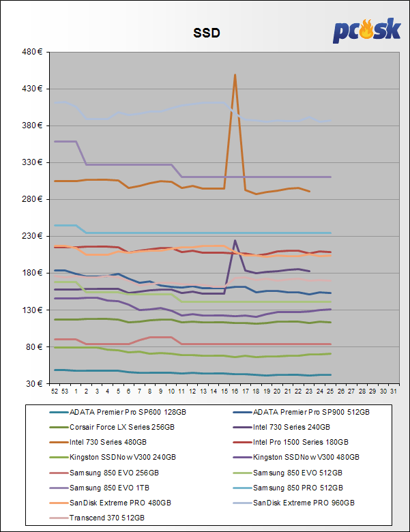The width and height of the screenshot is (410, 532).
Task: Click week 16 on the x-axis
Action: (x=235, y=391)
